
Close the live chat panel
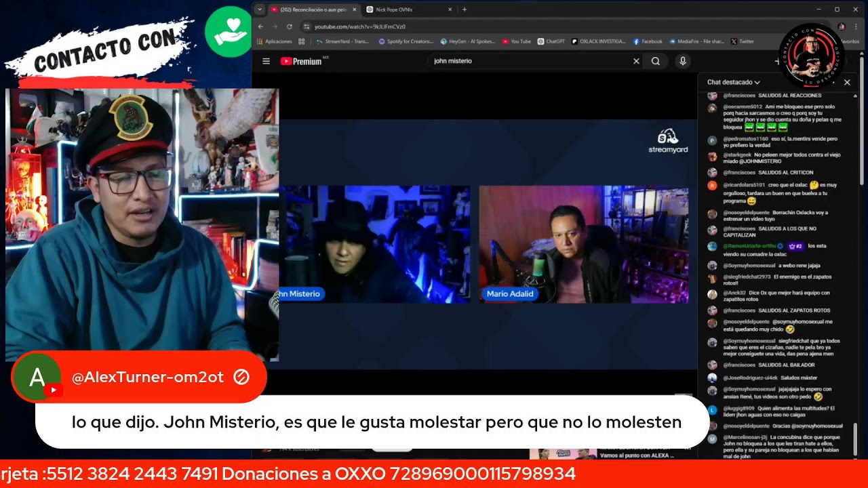(x=847, y=82)
